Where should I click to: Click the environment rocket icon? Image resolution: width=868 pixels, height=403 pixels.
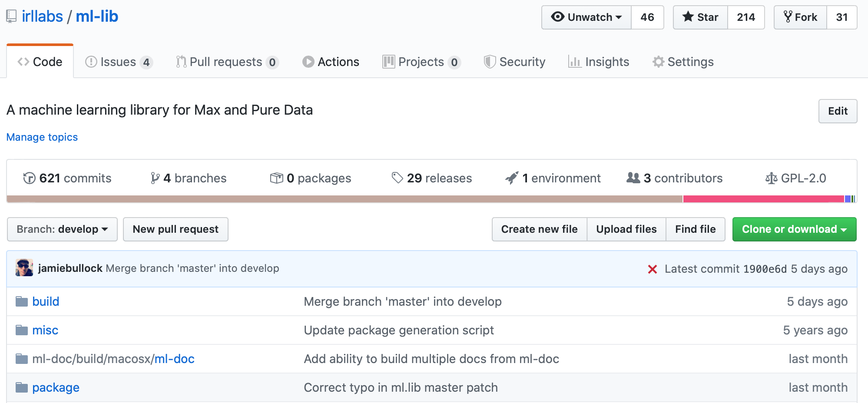pos(512,178)
